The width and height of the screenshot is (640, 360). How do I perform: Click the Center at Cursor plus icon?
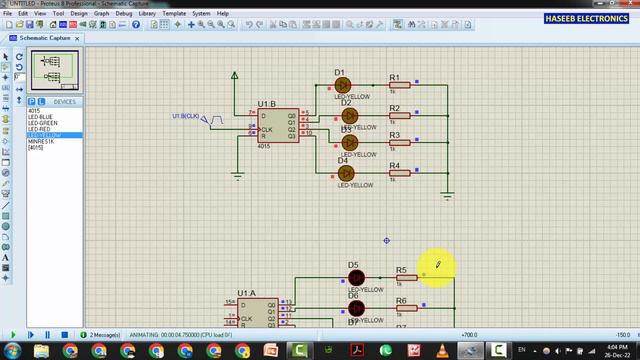[191, 25]
